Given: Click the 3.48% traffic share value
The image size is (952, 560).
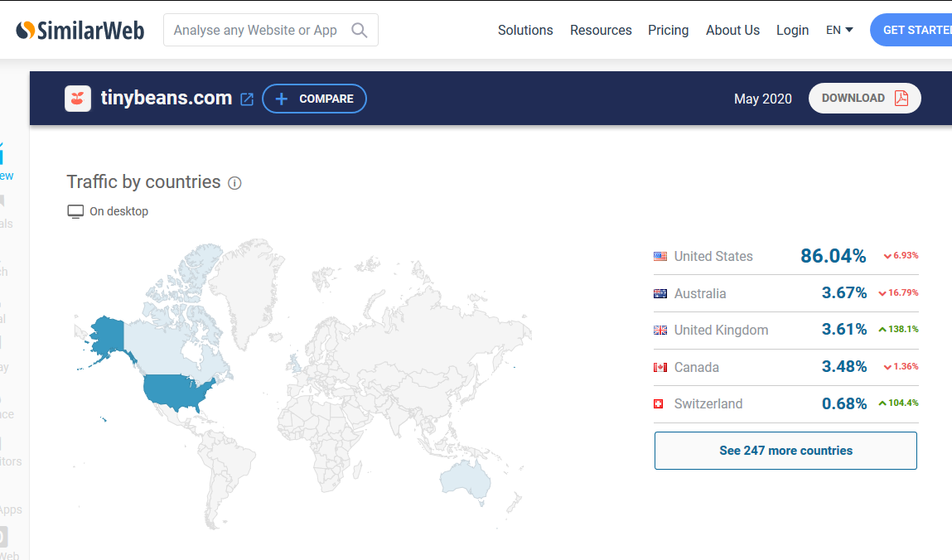Looking at the screenshot, I should point(844,366).
